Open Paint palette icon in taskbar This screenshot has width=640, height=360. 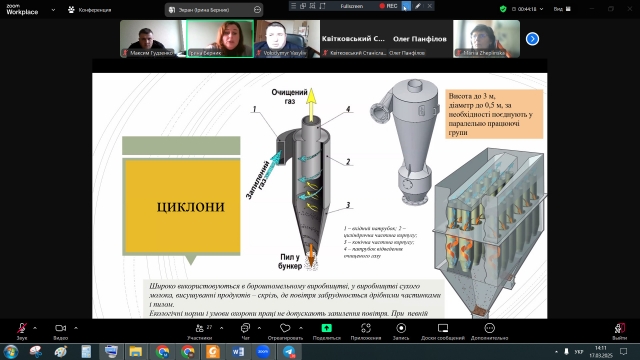[61, 352]
